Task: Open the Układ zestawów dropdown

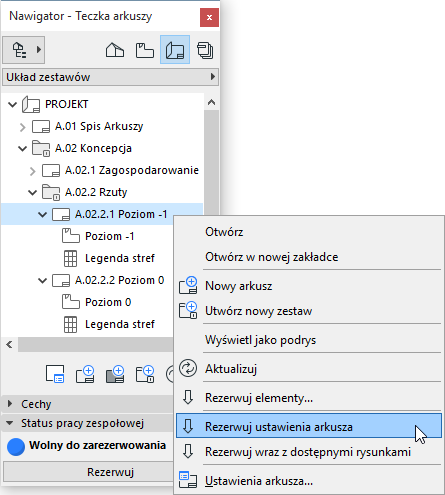Action: [110, 77]
